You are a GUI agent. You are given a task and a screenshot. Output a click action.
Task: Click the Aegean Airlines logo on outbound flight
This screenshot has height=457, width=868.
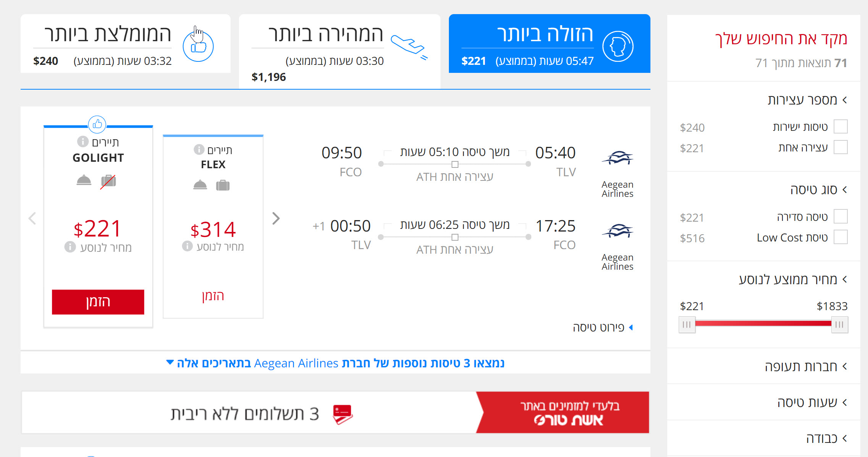coord(618,158)
